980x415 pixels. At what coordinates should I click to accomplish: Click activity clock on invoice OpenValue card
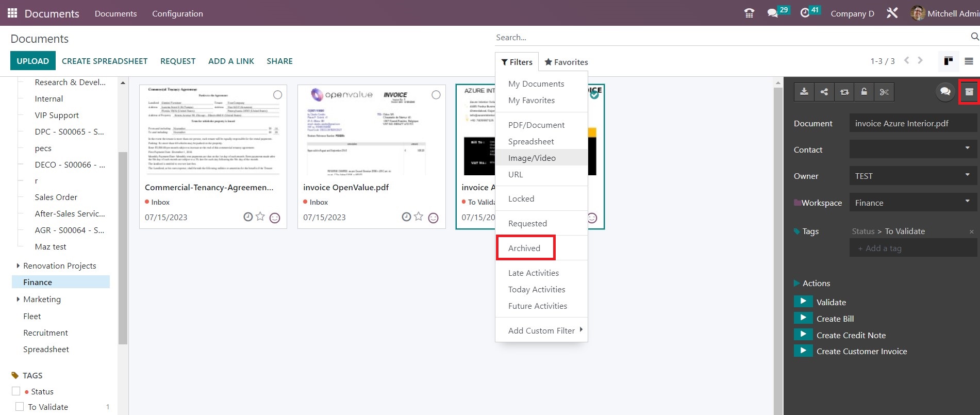click(x=406, y=217)
